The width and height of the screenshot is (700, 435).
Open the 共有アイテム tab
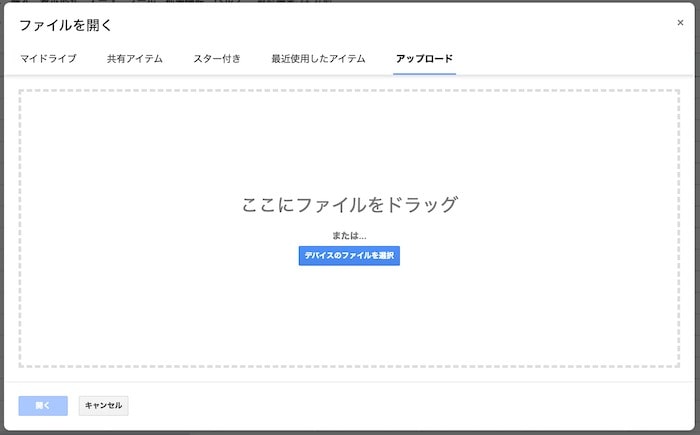[x=134, y=59]
